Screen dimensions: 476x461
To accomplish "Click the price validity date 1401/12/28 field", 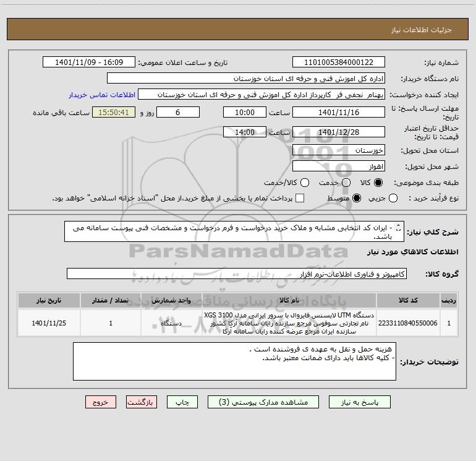I will (339, 132).
